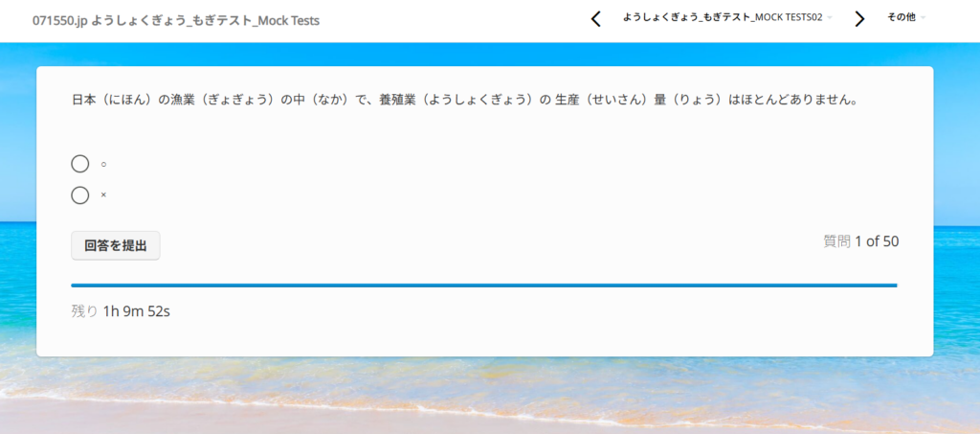Click the next page right chevron arrow
Image resolution: width=980 pixels, height=434 pixels.
(859, 19)
